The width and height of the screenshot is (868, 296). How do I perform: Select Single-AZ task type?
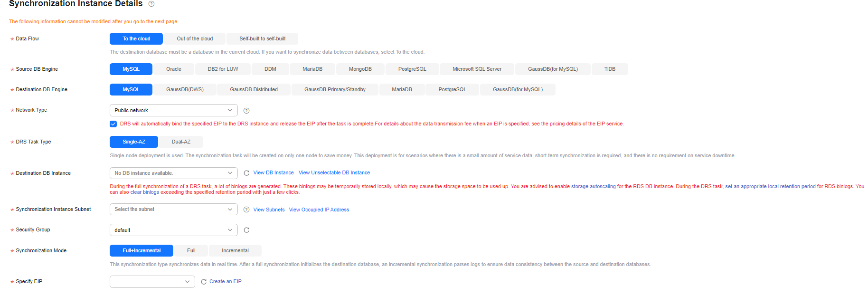[x=134, y=142]
